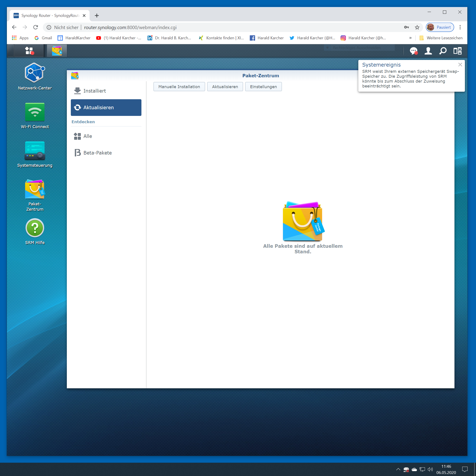Show hidden system tray icons

[x=398, y=469]
